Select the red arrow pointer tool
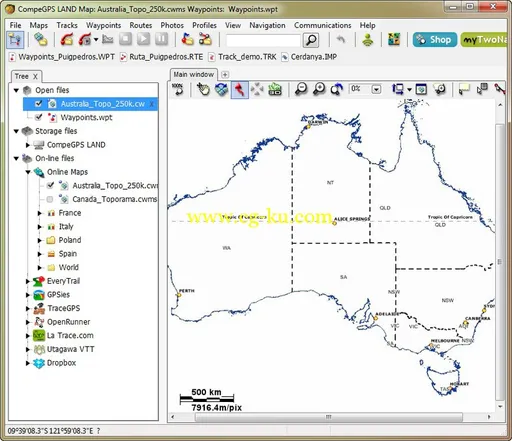Screen dimensions: 512x441 click(x=239, y=89)
